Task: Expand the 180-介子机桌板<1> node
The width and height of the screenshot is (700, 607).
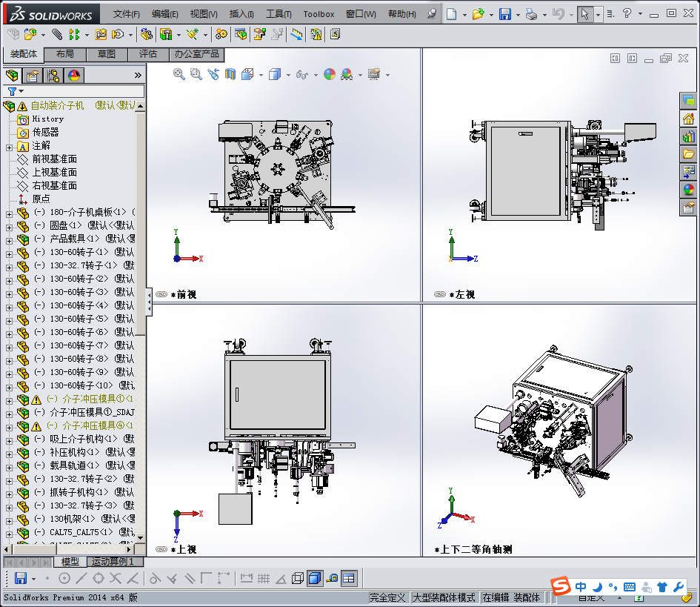Action: click(9, 214)
